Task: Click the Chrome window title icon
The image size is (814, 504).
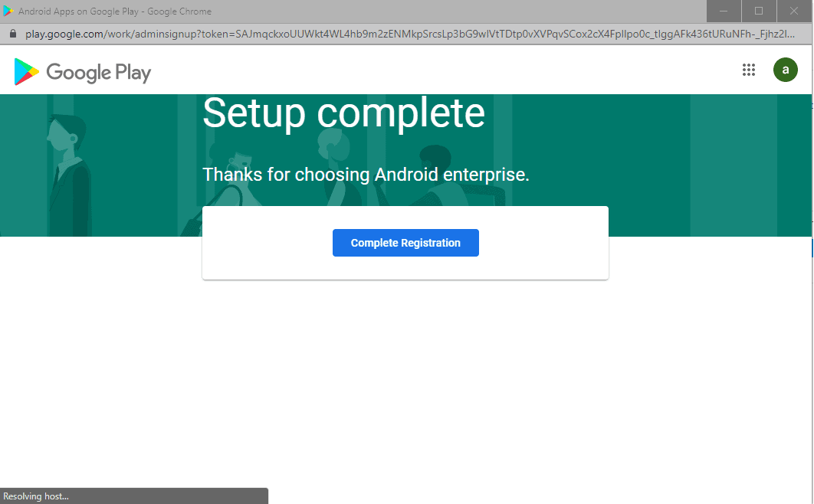Action: click(8, 11)
